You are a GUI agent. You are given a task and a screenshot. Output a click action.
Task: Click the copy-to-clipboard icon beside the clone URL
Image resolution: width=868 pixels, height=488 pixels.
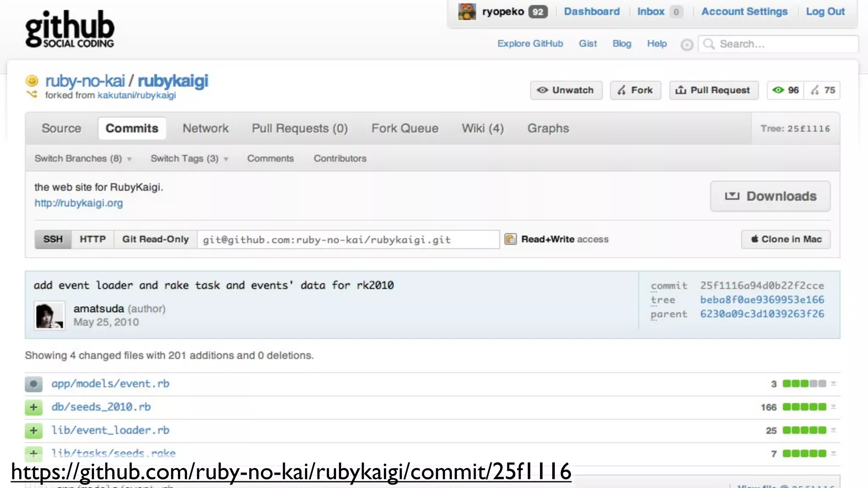coord(510,239)
